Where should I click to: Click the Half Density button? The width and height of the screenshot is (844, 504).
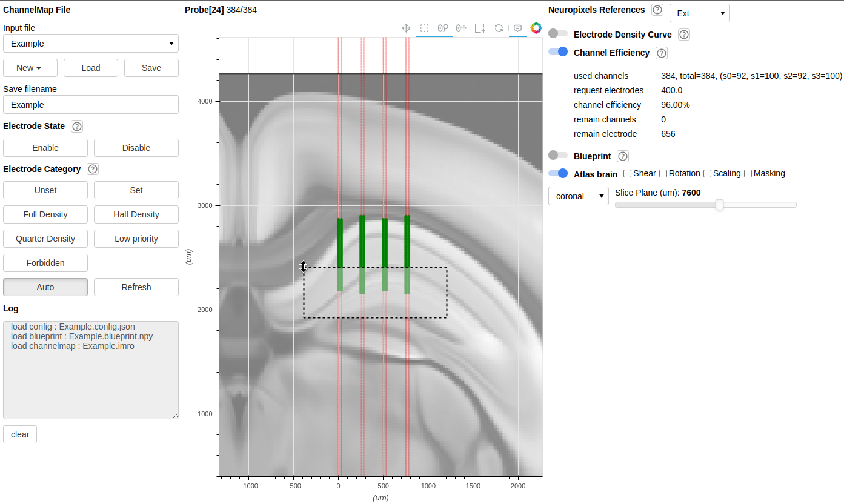click(136, 214)
